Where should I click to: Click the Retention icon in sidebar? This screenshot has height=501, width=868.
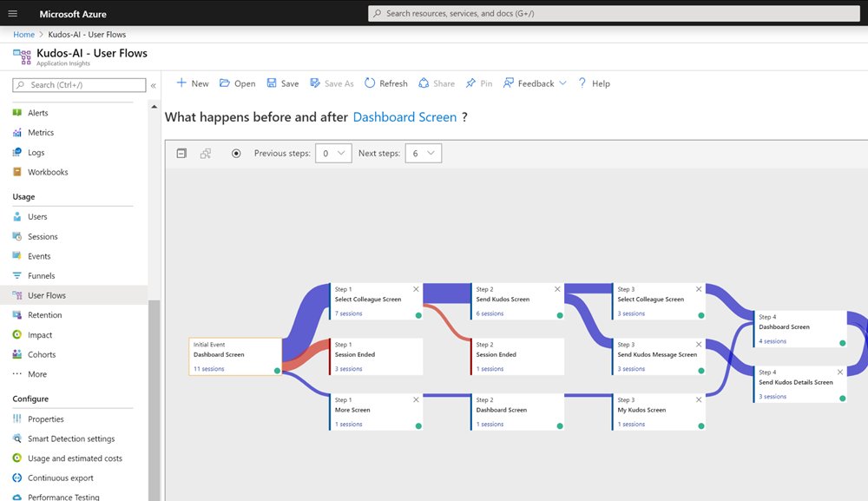pos(17,315)
